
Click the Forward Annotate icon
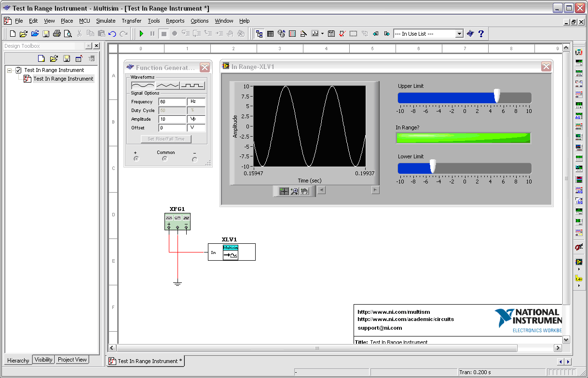387,34
